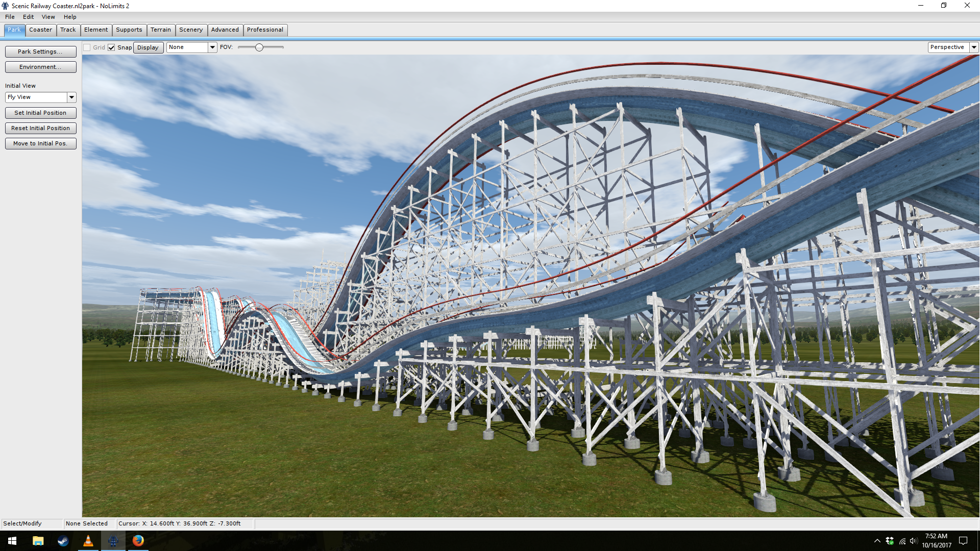Expand the None display dropdown

(x=212, y=47)
